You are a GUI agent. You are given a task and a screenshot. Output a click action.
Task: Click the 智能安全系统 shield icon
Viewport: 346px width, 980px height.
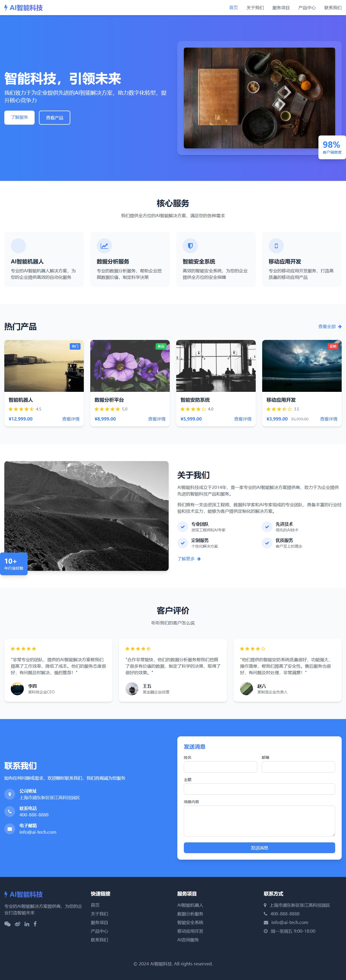click(x=190, y=246)
